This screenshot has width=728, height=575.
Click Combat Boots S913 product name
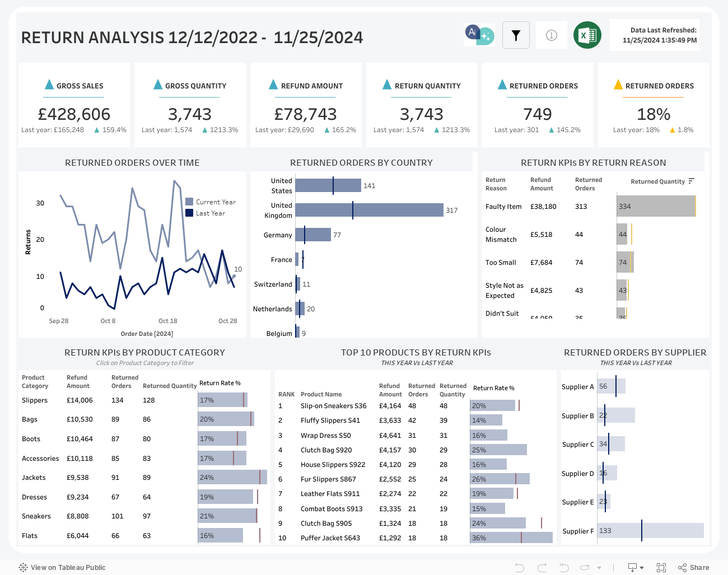(x=332, y=509)
